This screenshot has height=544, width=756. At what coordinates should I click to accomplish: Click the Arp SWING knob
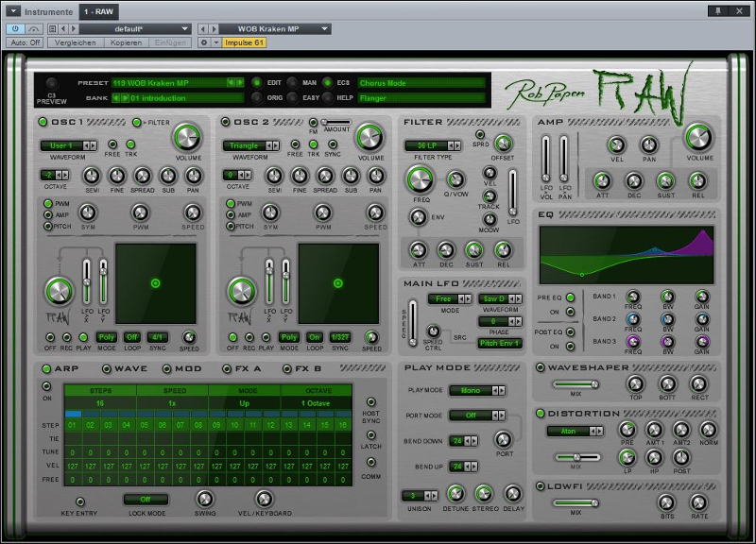pos(204,499)
